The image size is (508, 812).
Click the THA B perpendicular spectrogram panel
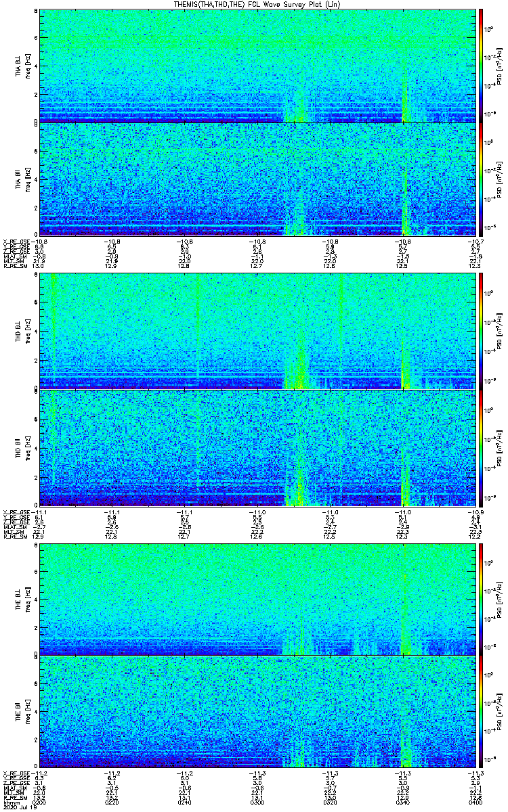click(x=257, y=66)
